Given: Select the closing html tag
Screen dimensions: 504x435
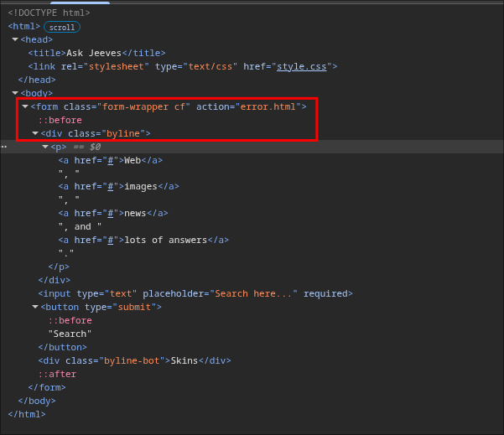Looking at the screenshot, I should coord(27,414).
